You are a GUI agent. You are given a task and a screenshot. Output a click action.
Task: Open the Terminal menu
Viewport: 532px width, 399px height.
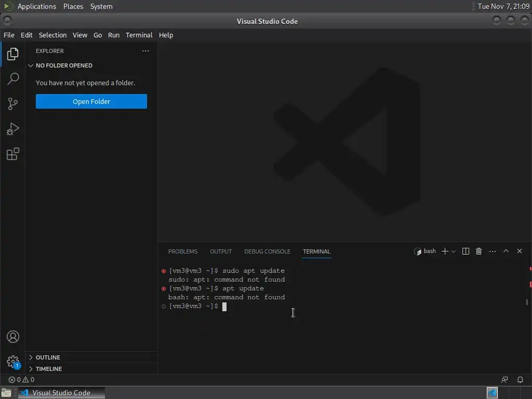[139, 35]
